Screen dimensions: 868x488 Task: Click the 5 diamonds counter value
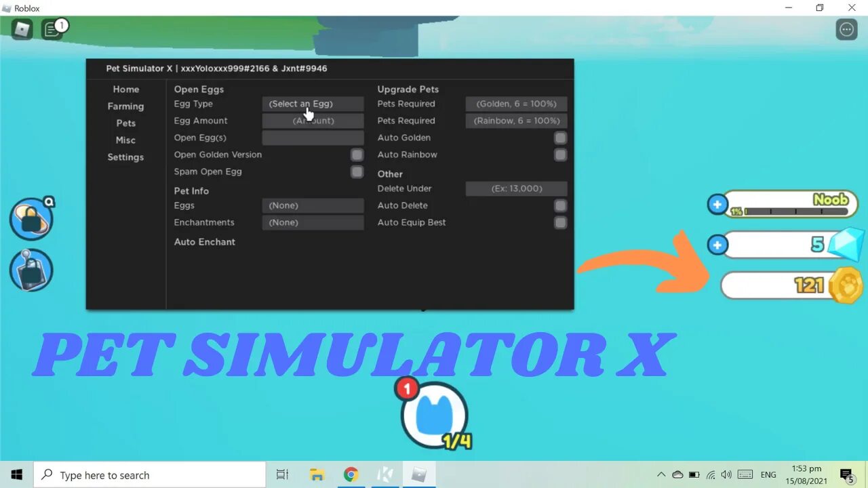(x=817, y=245)
